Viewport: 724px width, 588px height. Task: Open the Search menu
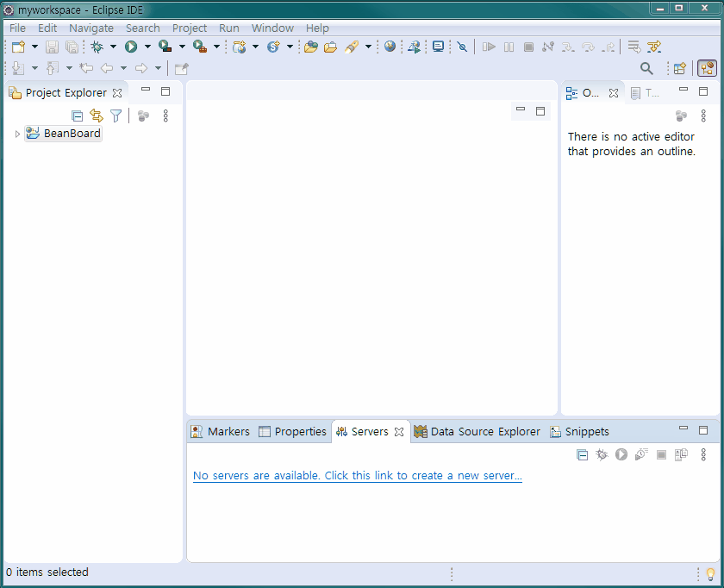point(143,28)
